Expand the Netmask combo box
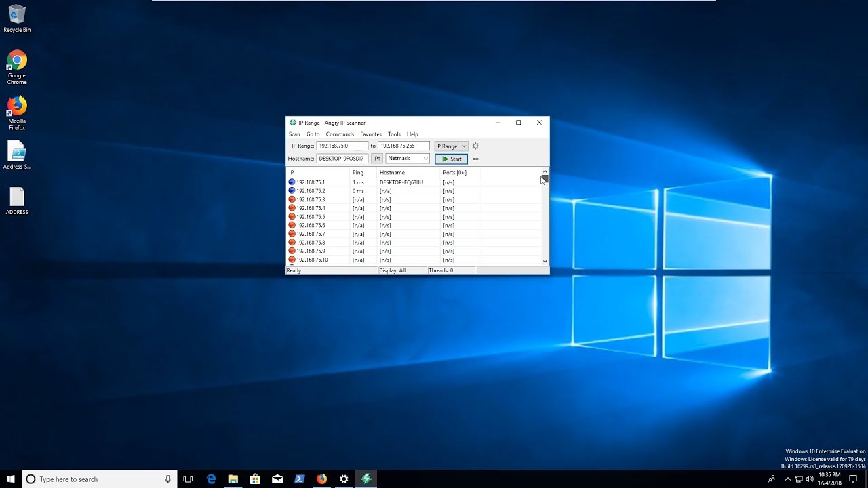The image size is (868, 488). point(408,159)
